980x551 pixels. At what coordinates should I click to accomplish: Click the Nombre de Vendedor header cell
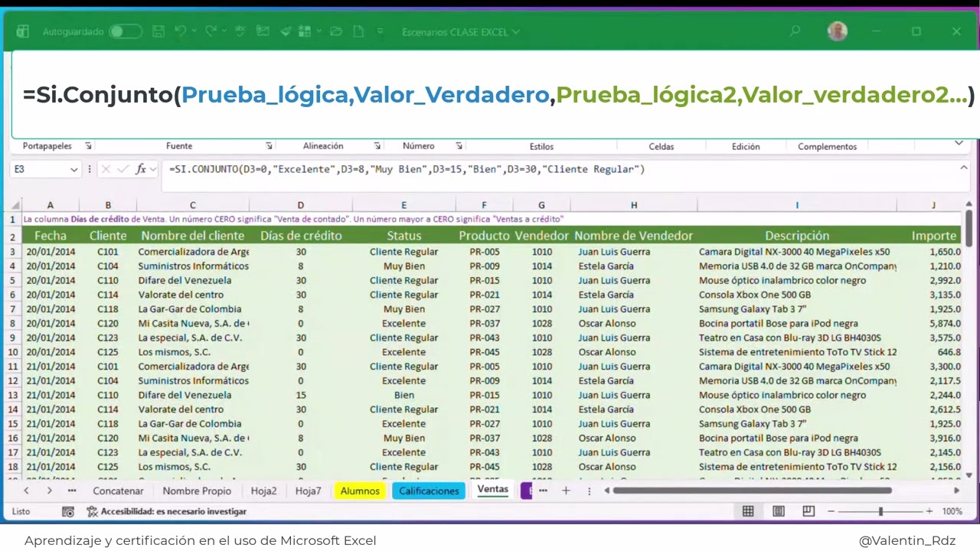(x=634, y=236)
